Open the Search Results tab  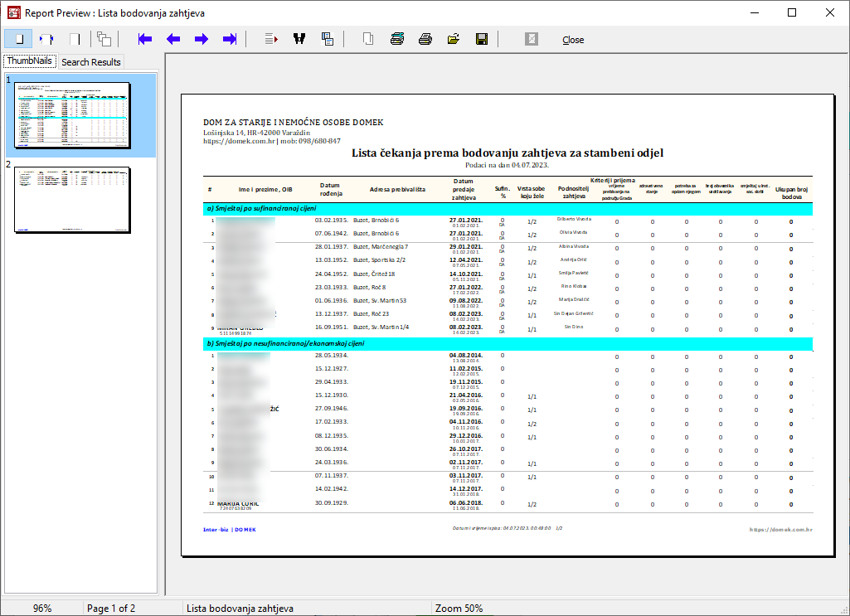click(91, 62)
